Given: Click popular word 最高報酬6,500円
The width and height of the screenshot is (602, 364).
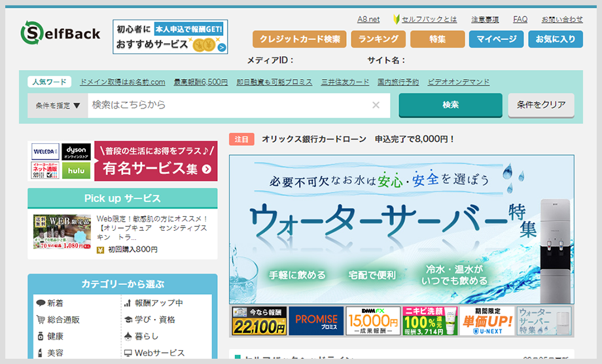Looking at the screenshot, I should click(x=201, y=82).
